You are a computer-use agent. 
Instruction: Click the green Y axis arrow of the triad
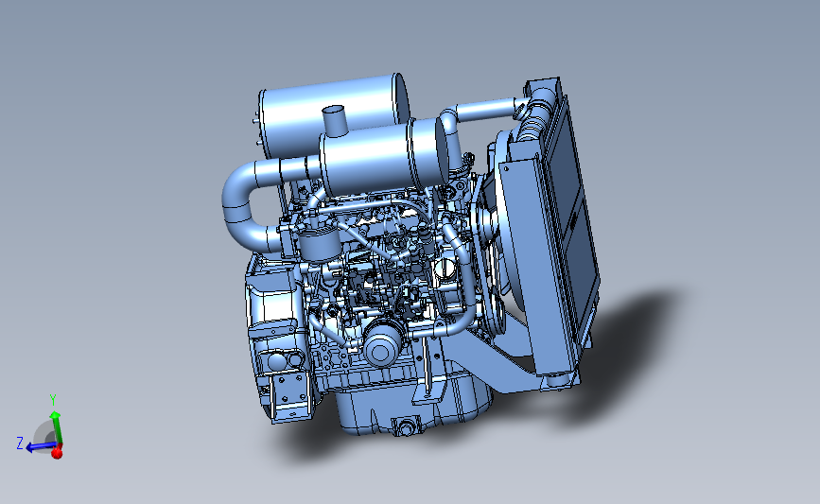point(57,427)
